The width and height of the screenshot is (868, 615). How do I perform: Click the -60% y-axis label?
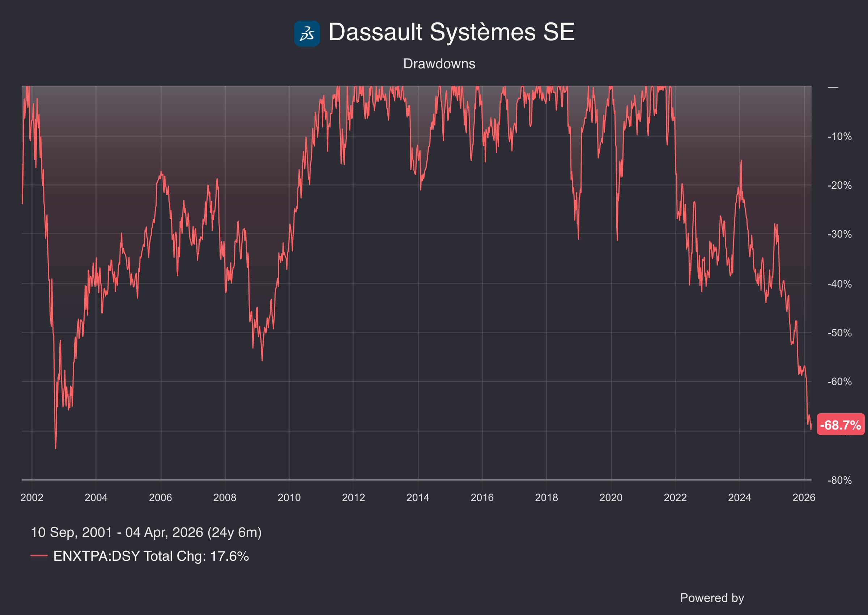(x=839, y=381)
